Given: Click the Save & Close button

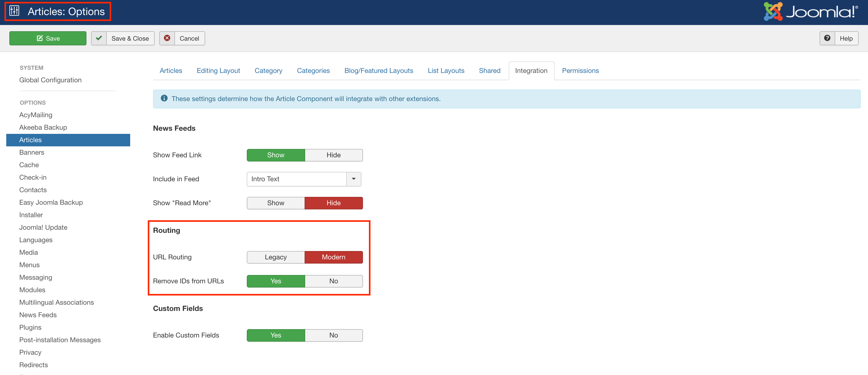Looking at the screenshot, I should [x=130, y=38].
